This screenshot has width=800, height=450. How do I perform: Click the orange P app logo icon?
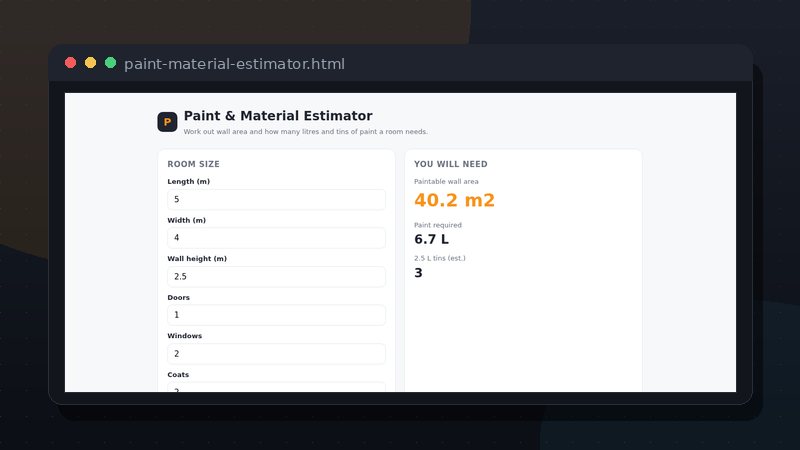[x=167, y=122]
